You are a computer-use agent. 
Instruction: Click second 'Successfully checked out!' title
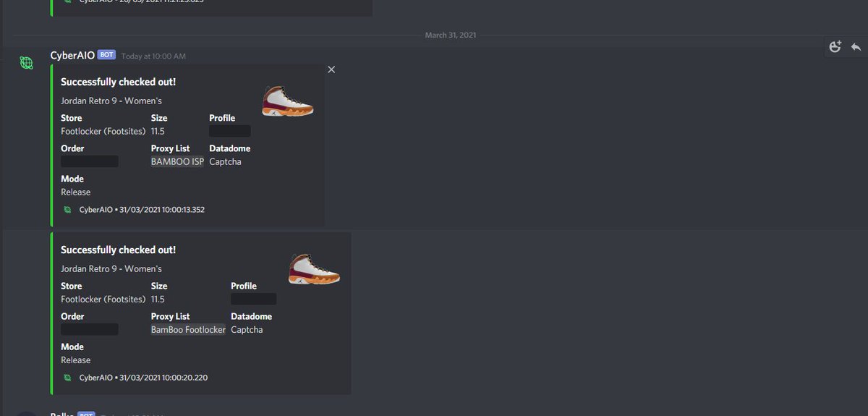118,250
